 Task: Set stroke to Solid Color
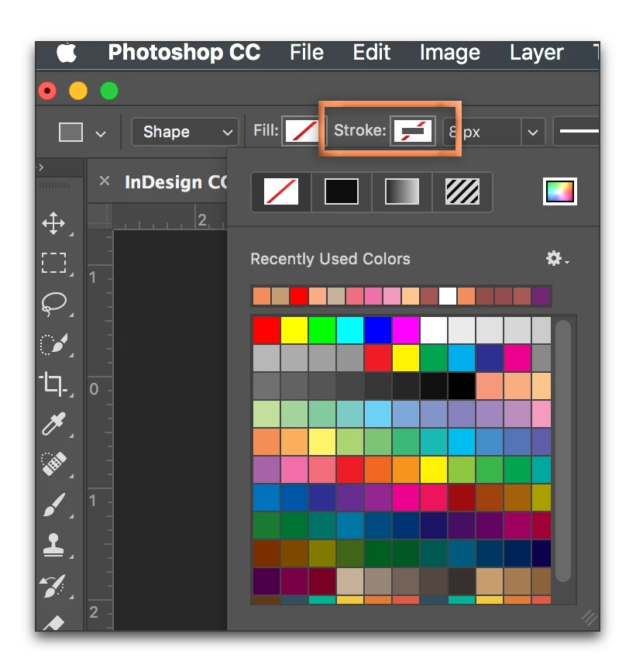click(342, 191)
